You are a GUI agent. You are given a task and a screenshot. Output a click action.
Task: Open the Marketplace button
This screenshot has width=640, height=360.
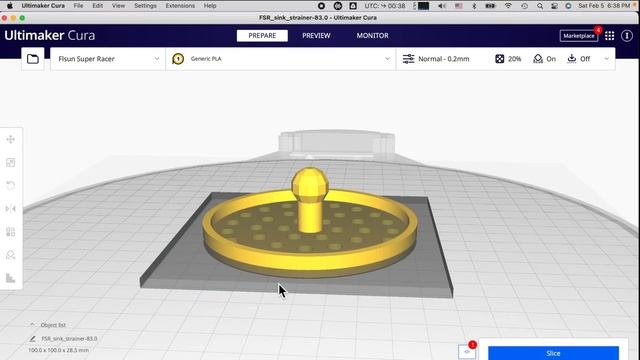(579, 36)
